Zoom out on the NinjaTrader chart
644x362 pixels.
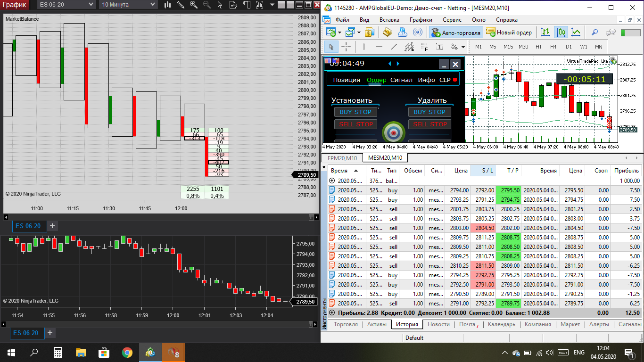pos(207,5)
